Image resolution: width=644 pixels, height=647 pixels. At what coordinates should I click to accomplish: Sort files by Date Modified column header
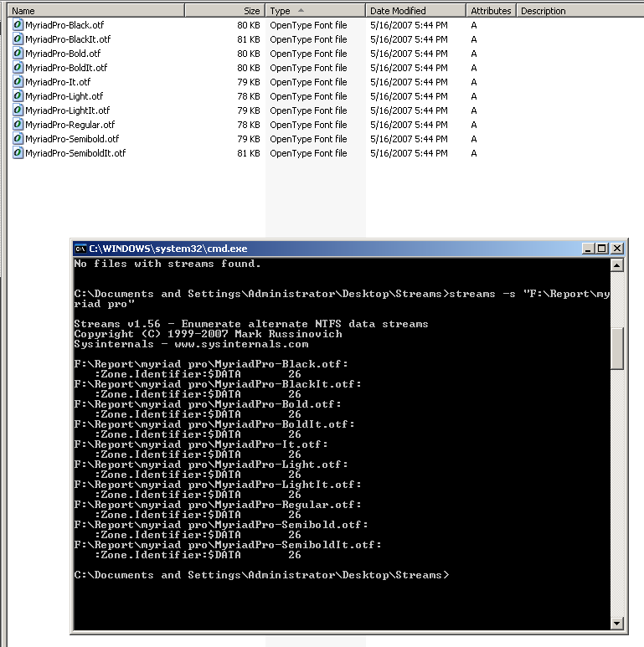tap(415, 11)
